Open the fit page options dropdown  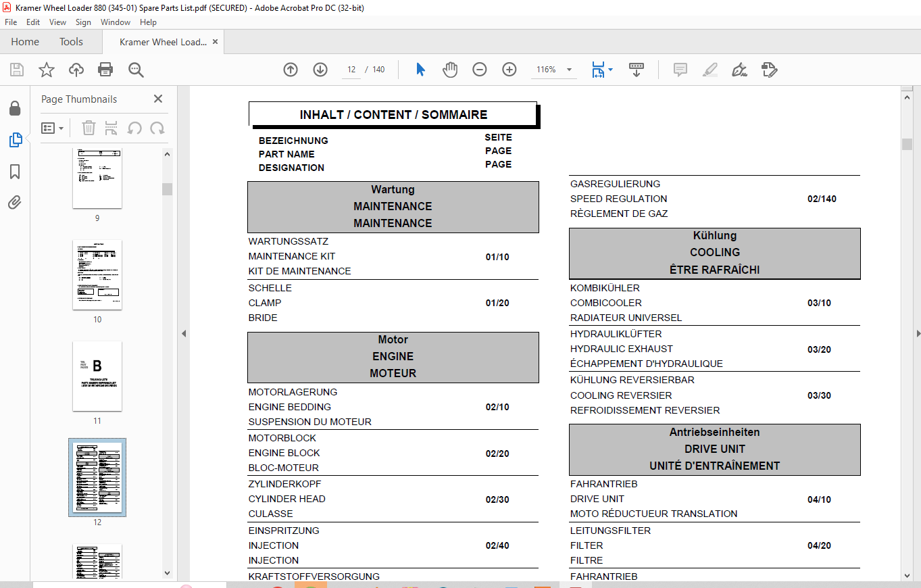601,70
